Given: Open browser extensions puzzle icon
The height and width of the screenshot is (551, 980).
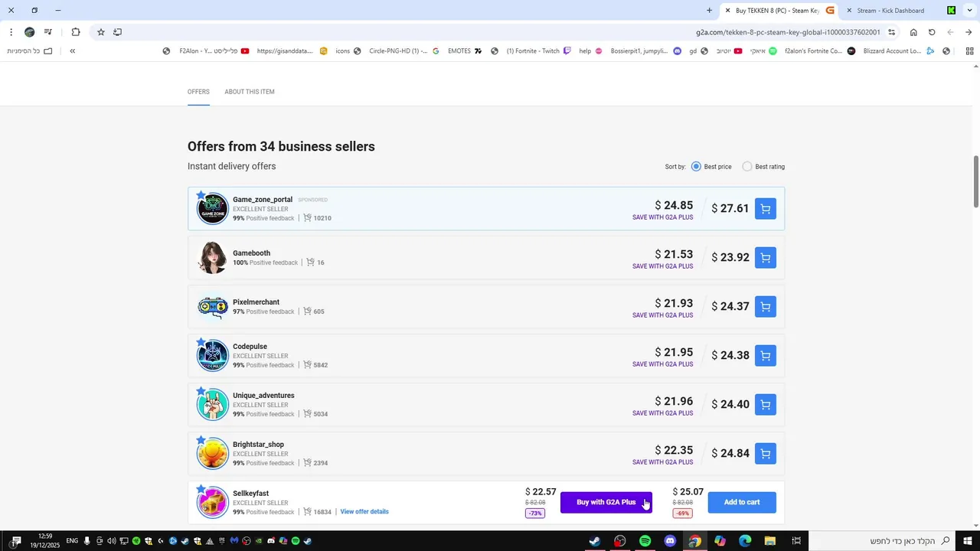Looking at the screenshot, I should coord(76,32).
